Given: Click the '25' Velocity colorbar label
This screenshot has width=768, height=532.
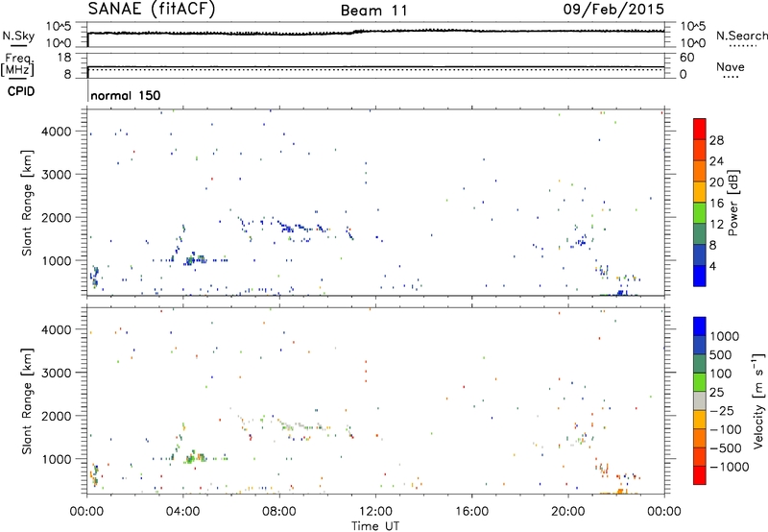Looking at the screenshot, I should click(x=717, y=392).
